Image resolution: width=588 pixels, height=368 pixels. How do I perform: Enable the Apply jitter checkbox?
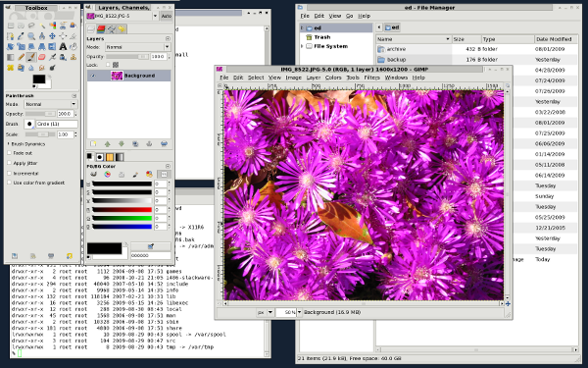(10, 163)
